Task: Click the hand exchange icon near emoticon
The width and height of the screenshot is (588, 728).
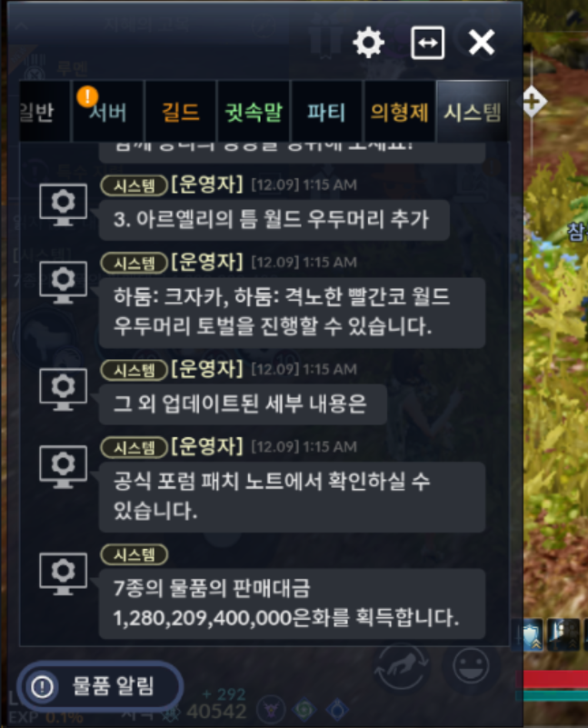Action: click(x=402, y=666)
